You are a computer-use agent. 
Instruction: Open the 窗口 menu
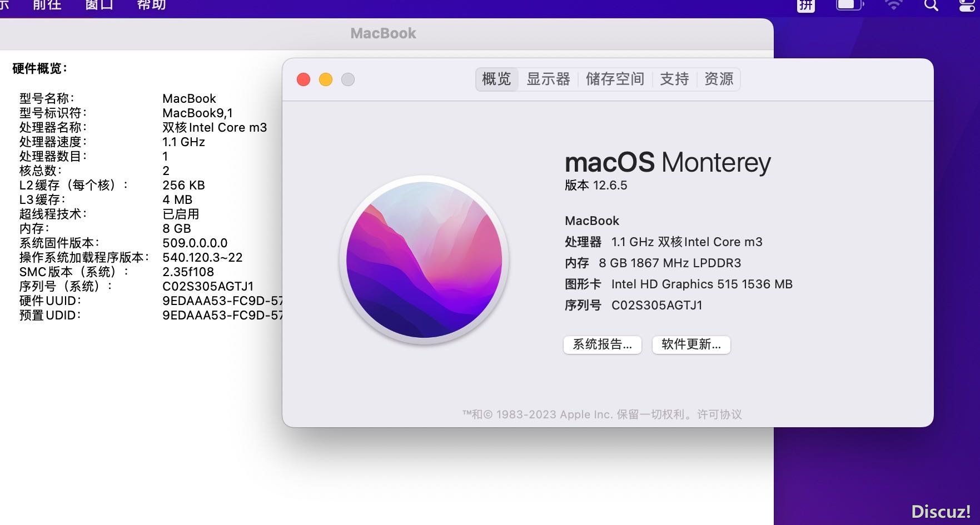[99, 5]
